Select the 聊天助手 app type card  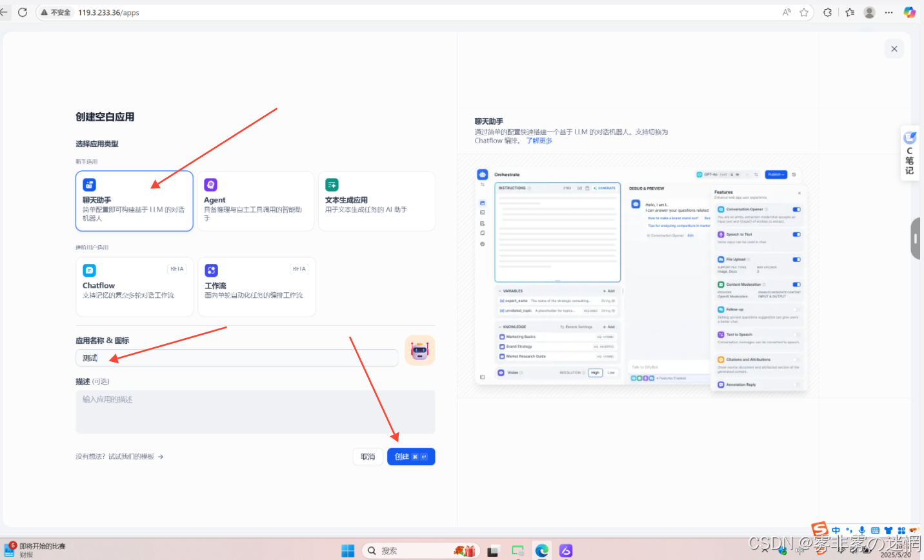[134, 201]
